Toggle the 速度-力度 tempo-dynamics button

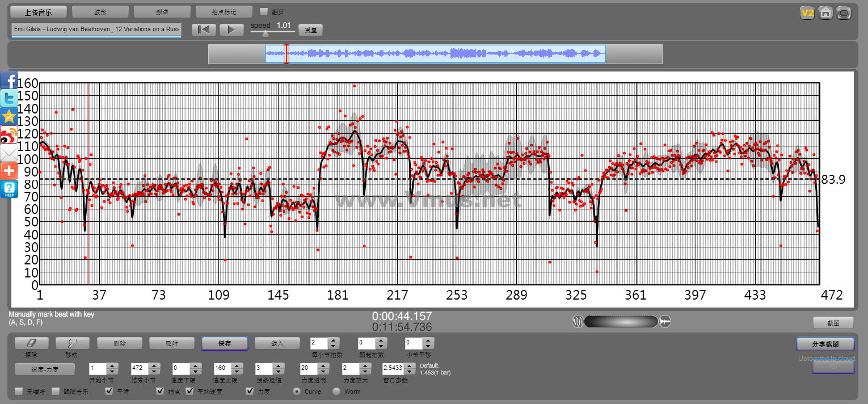45,369
